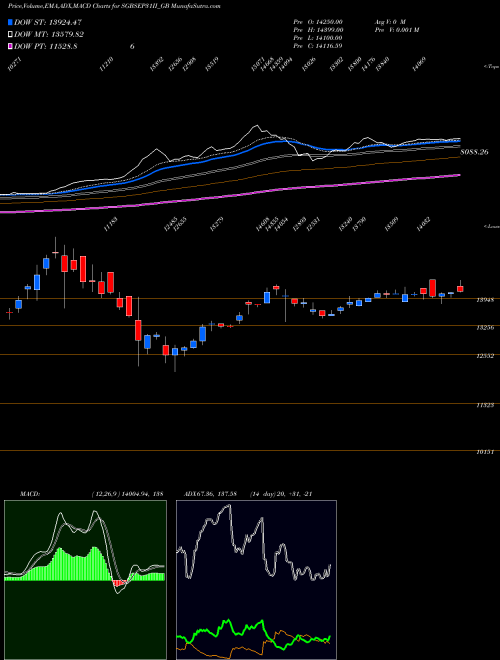Click the 11323 price level label
This screenshot has height=660, width=500.
coord(485,405)
